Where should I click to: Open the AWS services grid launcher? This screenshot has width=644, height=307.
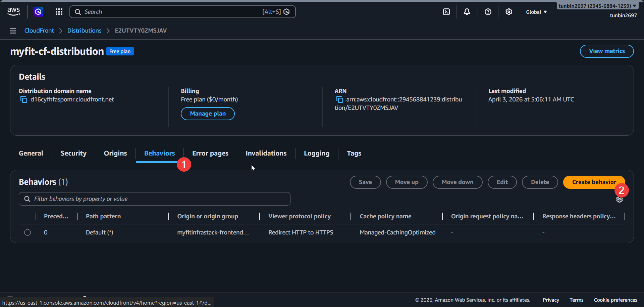[x=59, y=12]
